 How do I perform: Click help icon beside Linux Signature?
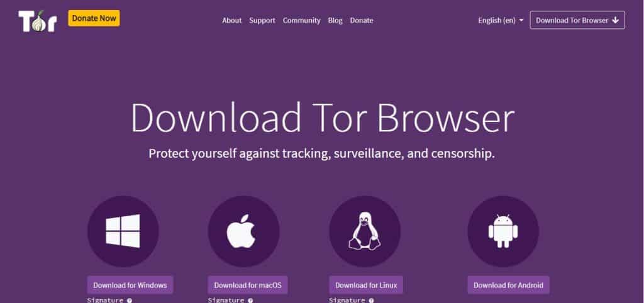coord(371,300)
